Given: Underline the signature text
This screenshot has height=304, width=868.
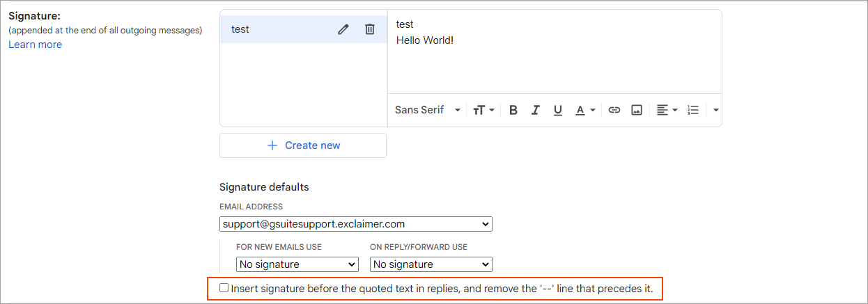Looking at the screenshot, I should (558, 110).
